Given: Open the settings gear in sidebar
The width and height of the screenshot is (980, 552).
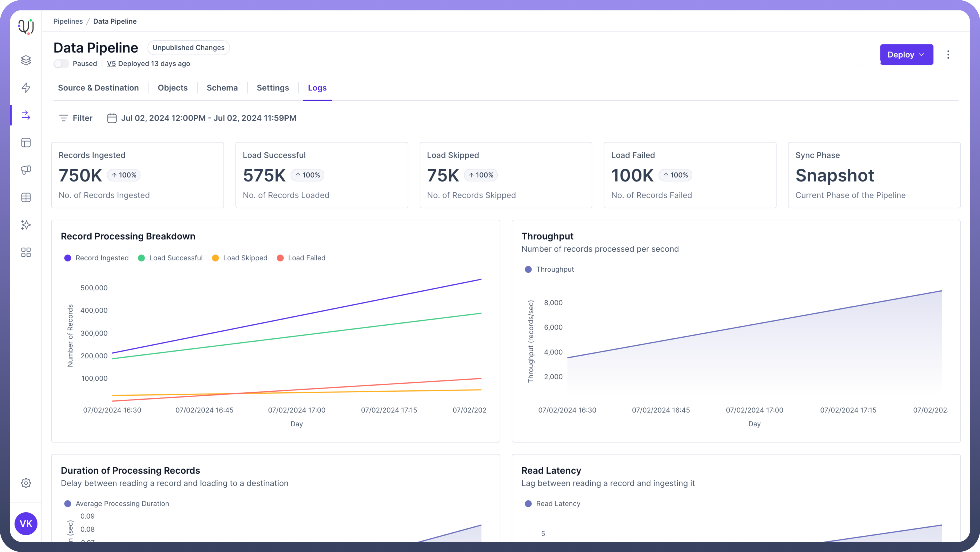Looking at the screenshot, I should pos(26,483).
